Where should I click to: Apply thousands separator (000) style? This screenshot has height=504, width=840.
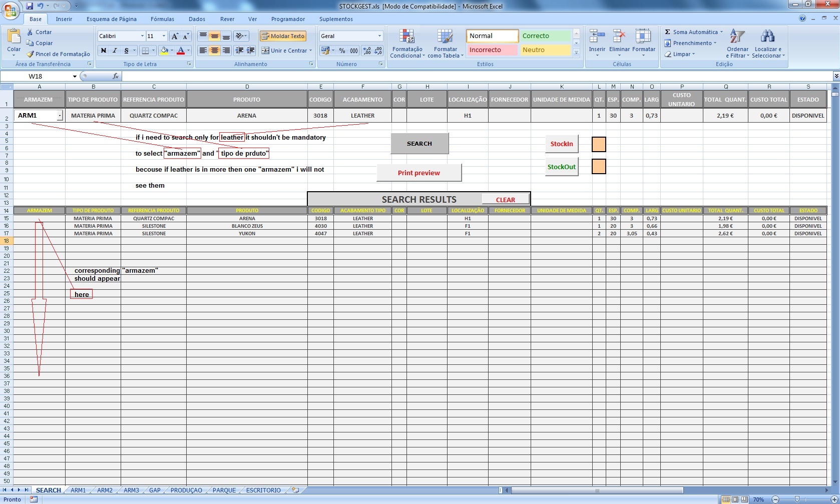pos(354,51)
